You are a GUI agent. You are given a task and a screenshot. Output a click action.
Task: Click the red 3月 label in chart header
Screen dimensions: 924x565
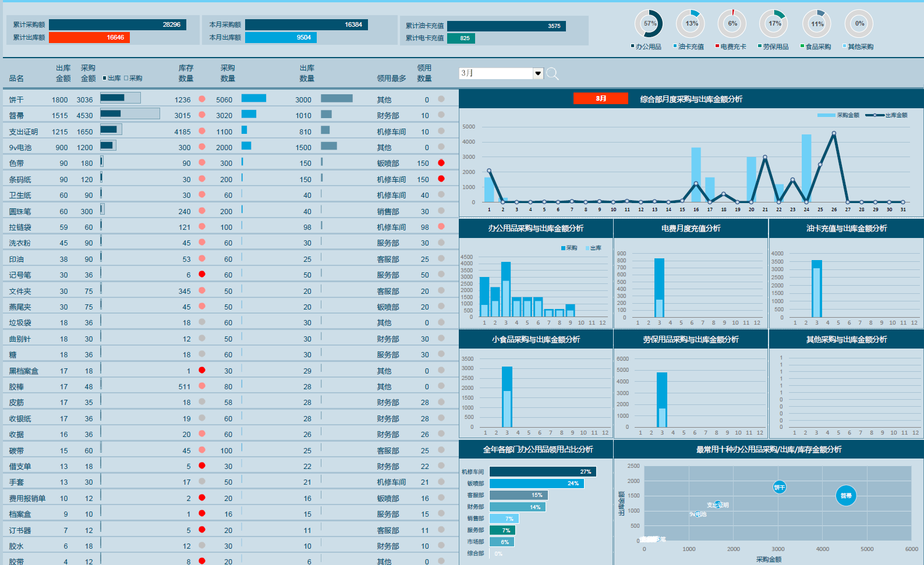601,98
